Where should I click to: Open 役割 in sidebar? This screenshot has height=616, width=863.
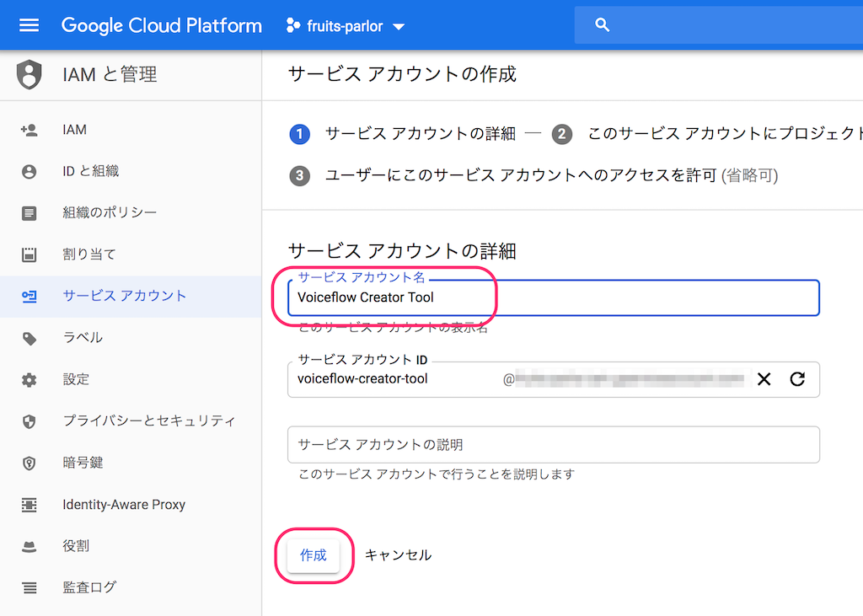click(131, 546)
